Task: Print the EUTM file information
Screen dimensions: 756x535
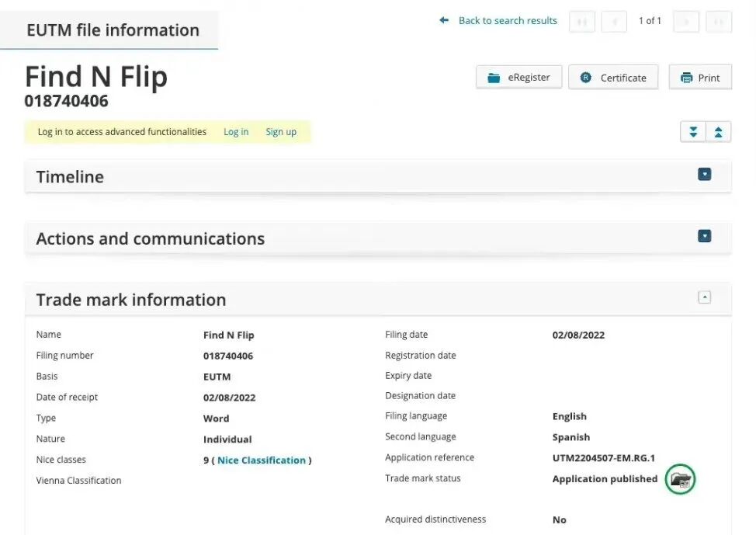Action: click(700, 77)
